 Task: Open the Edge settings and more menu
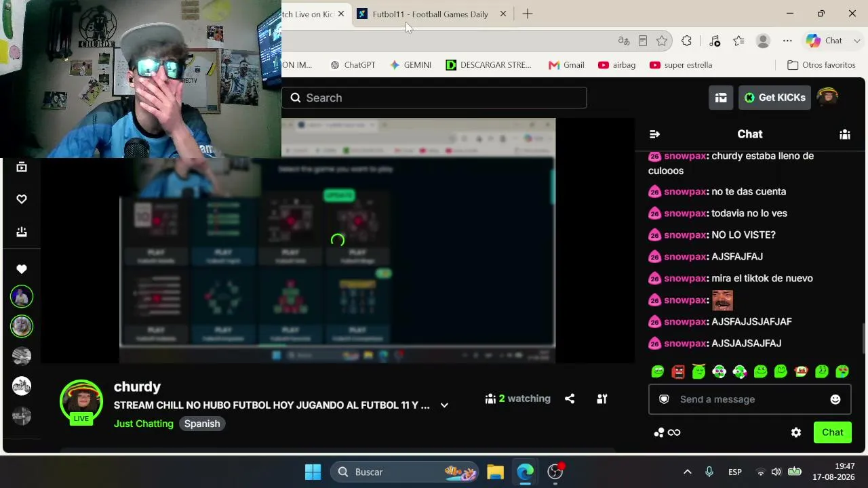(x=787, y=41)
